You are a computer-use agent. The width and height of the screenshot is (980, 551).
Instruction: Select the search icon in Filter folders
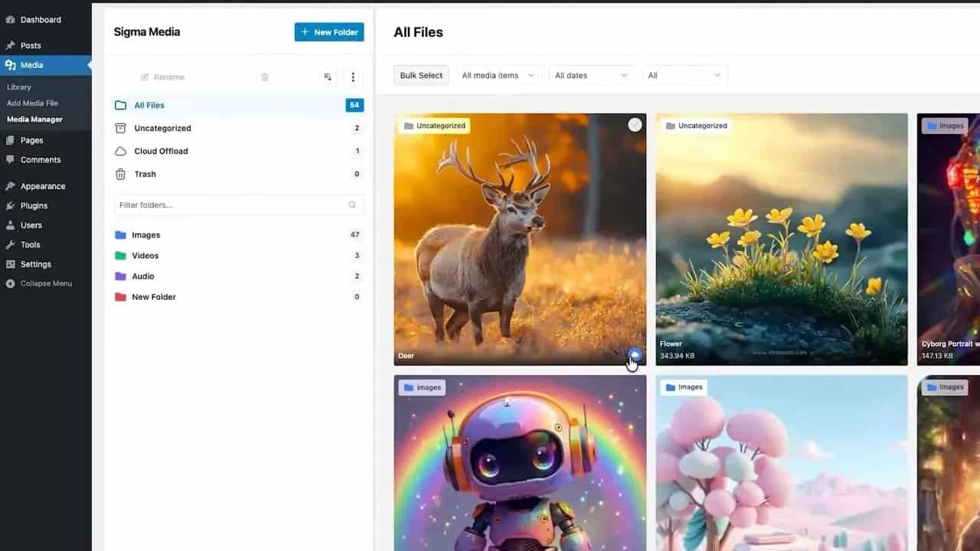(x=351, y=204)
